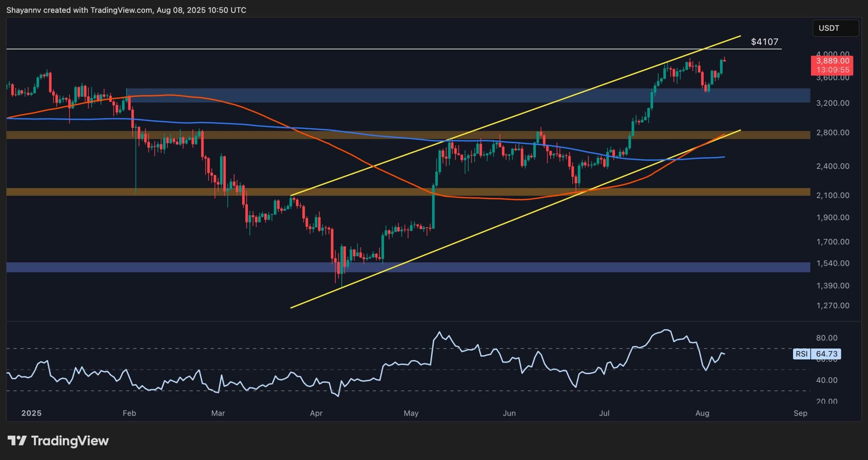Image resolution: width=868 pixels, height=460 pixels.
Task: Click the 1,900.00 price axis label
Action: [832, 217]
